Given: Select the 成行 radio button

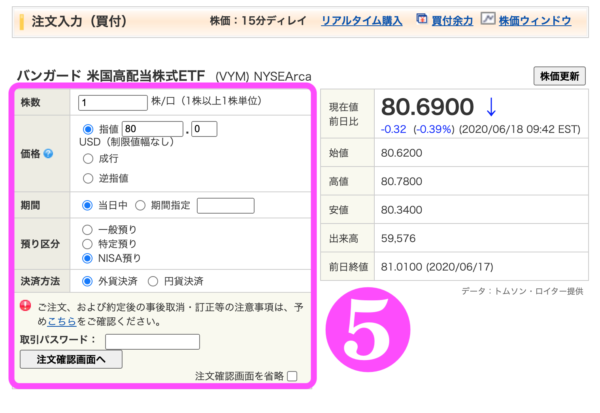Looking at the screenshot, I should click(x=88, y=158).
